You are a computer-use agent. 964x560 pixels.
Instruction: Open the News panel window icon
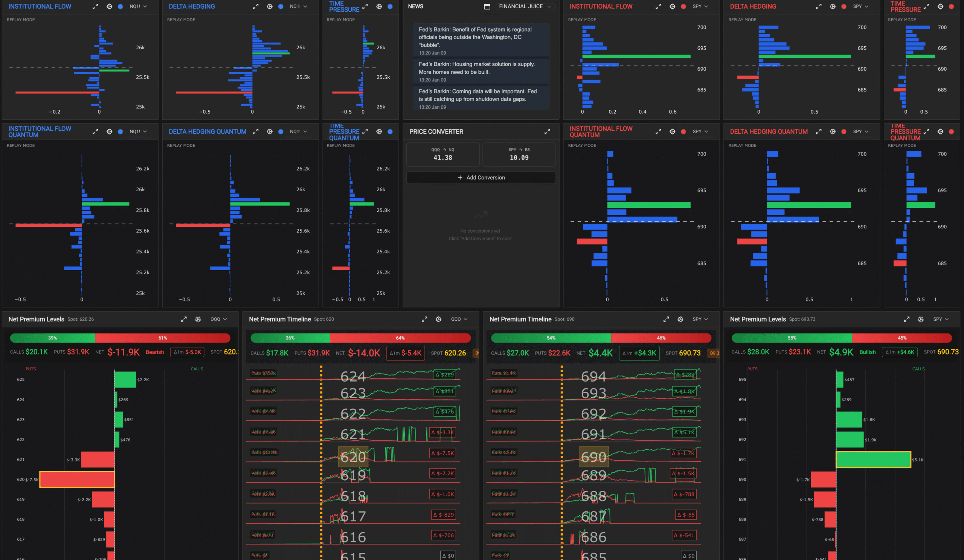click(487, 6)
